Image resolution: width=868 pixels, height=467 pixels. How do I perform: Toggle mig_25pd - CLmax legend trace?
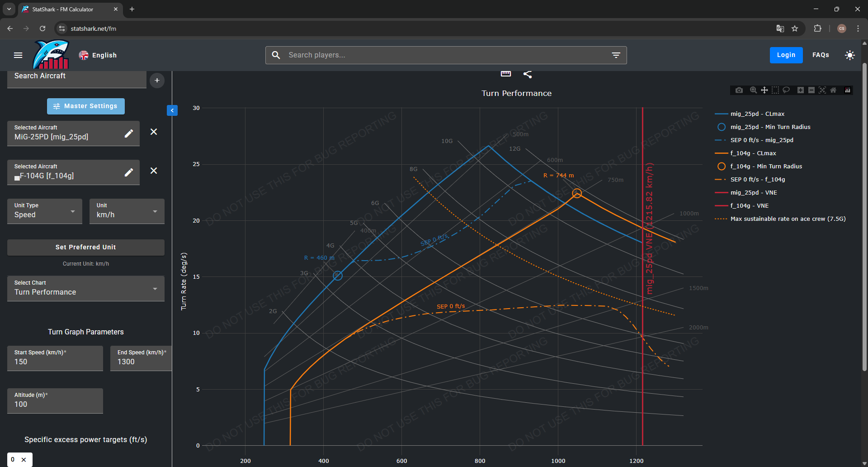pos(757,114)
